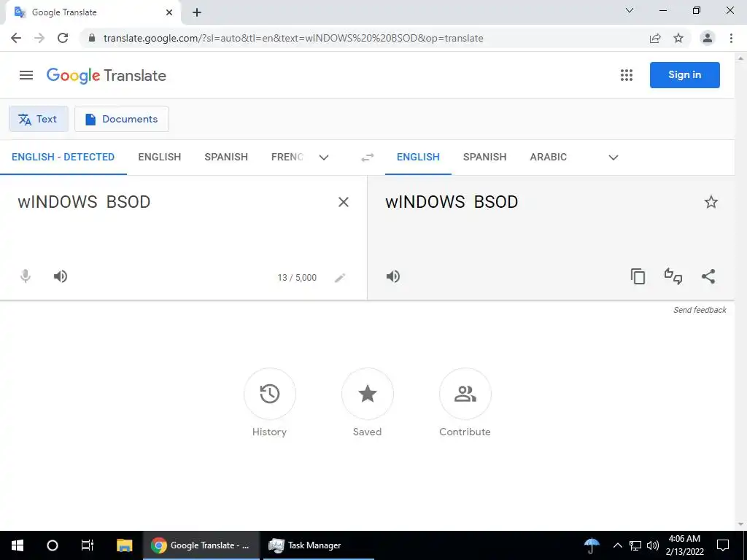Open Chrome three-dot menu
Viewport: 747px width, 560px height.
(x=731, y=38)
